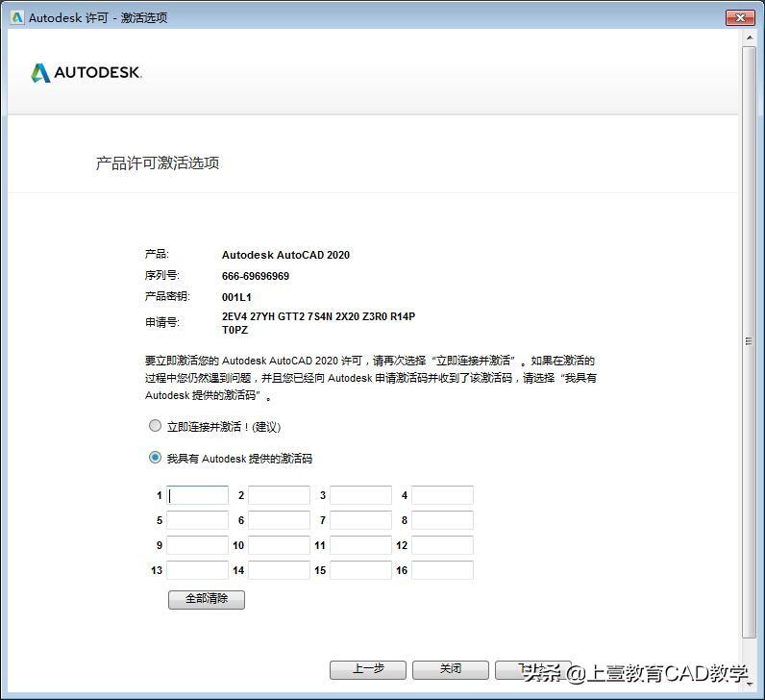Click activation code field 5

pos(197,520)
